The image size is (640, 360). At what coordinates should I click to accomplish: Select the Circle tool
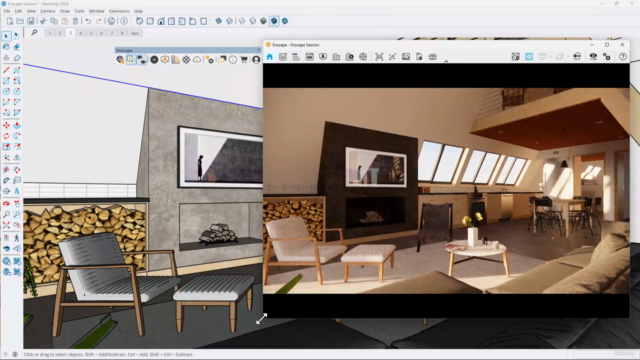coord(6,91)
